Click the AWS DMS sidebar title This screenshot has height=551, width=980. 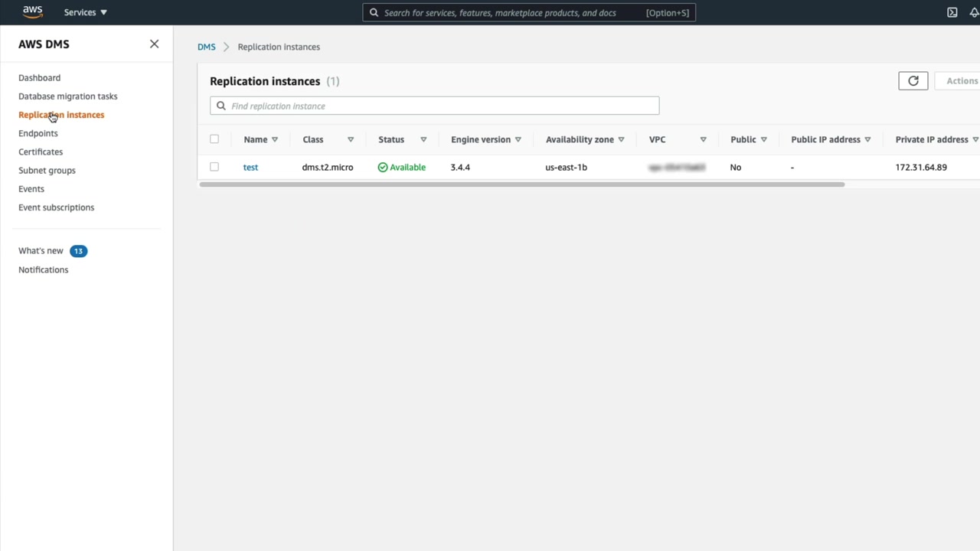point(44,44)
